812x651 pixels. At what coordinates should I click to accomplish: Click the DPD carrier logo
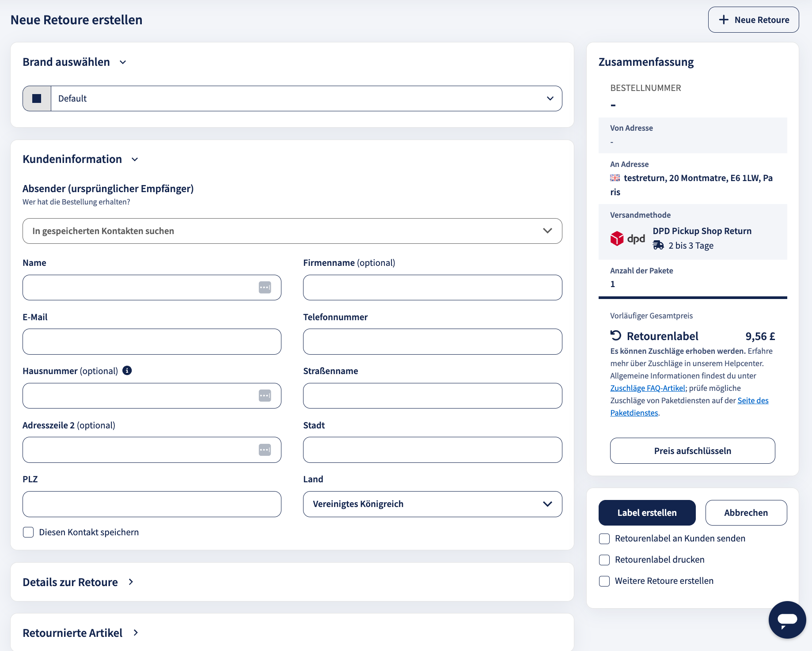(627, 238)
